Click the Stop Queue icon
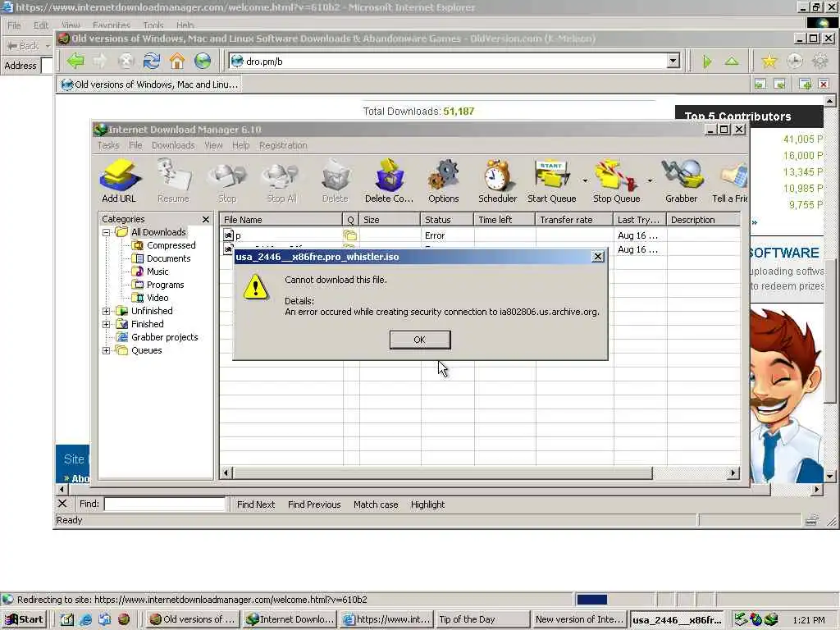 point(616,176)
